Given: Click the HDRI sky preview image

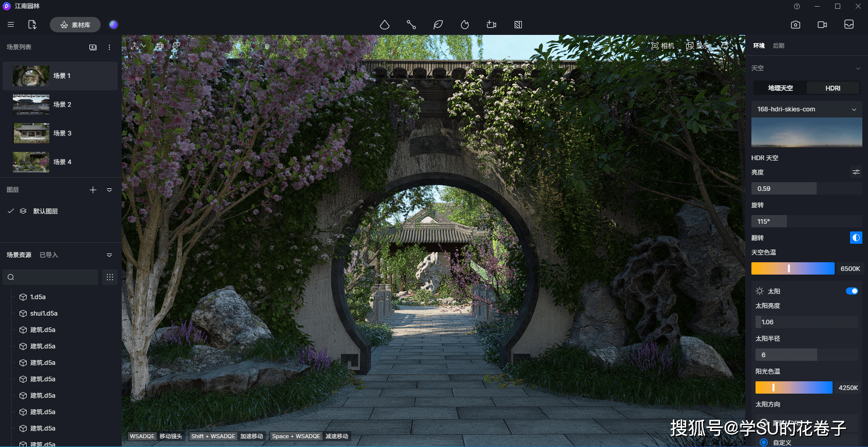Looking at the screenshot, I should [806, 132].
